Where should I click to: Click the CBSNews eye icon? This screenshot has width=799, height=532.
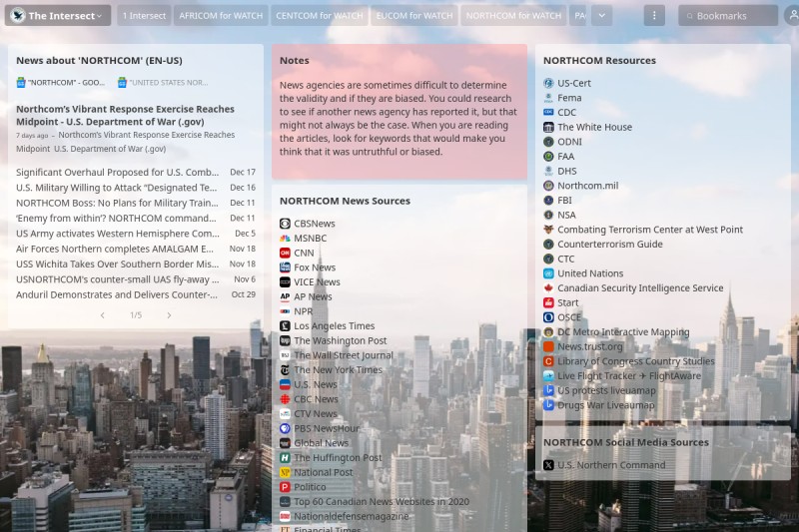pyautogui.click(x=285, y=224)
